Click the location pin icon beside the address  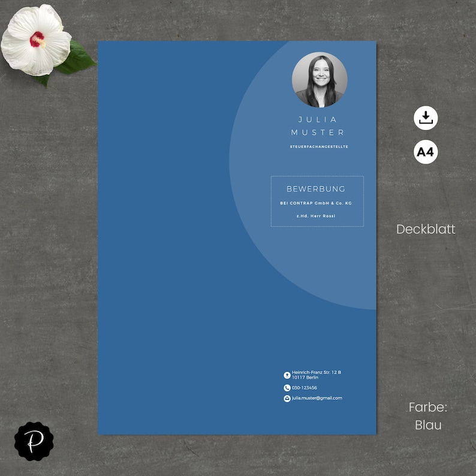click(287, 375)
